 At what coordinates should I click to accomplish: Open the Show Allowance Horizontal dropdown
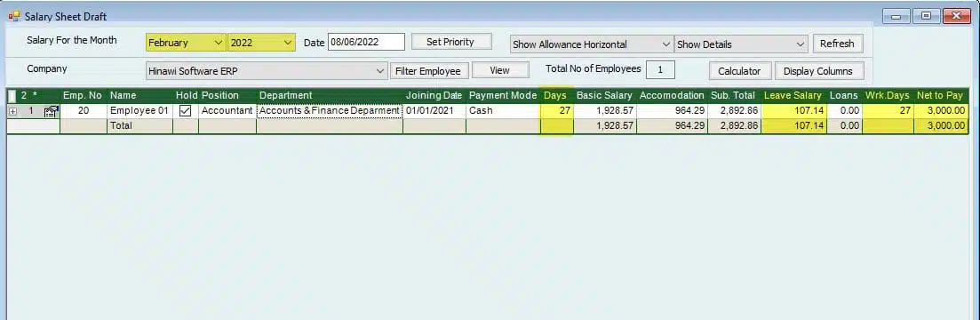(x=591, y=44)
